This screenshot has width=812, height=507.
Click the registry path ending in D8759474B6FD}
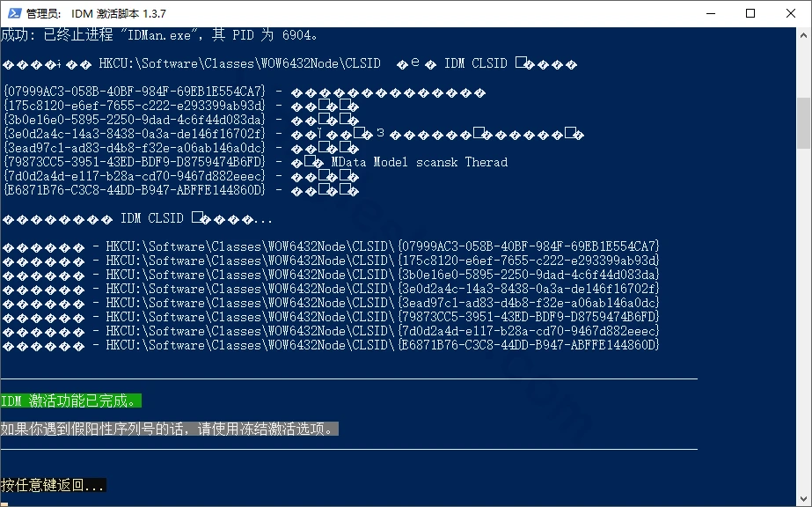[x=383, y=317]
